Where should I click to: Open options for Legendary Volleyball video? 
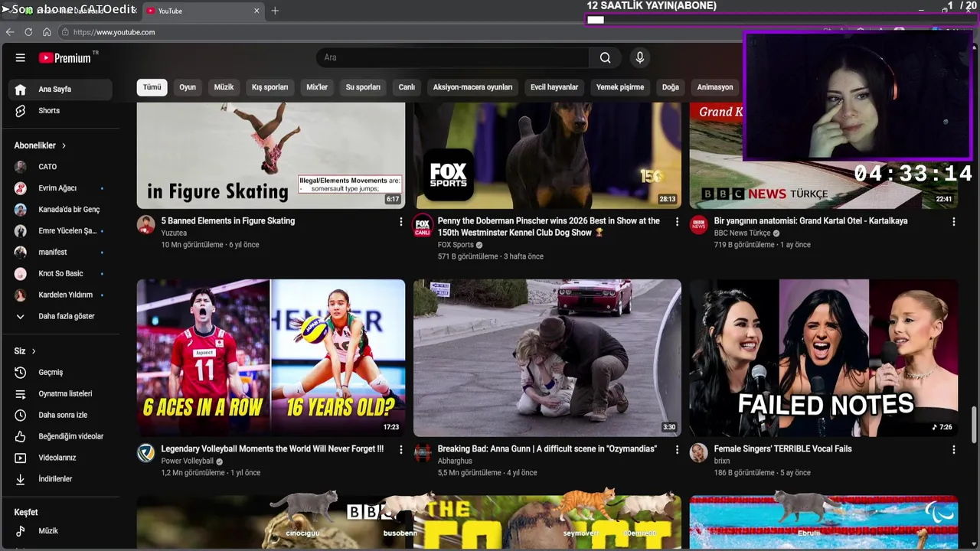[400, 449]
